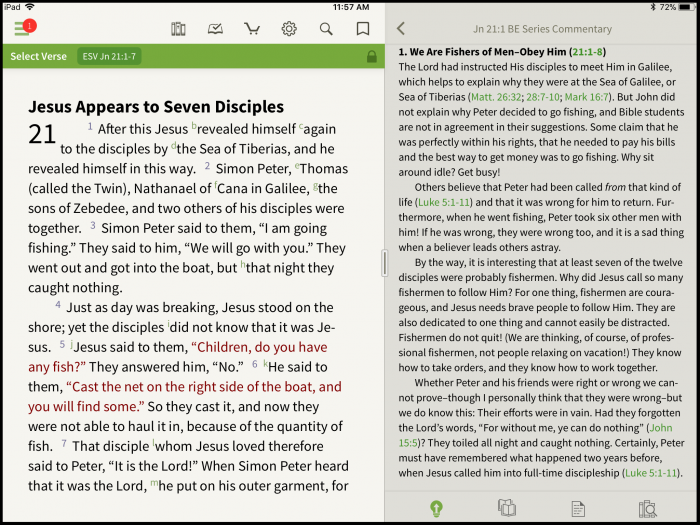Image resolution: width=700 pixels, height=525 pixels.
Task: Open the parallel books tab icon
Action: pos(507,508)
